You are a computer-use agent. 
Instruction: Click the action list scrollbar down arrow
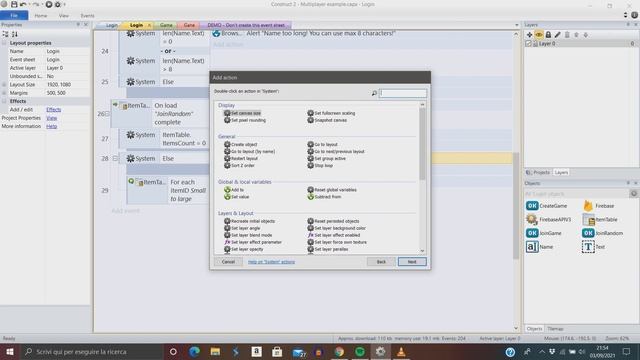coord(422,250)
